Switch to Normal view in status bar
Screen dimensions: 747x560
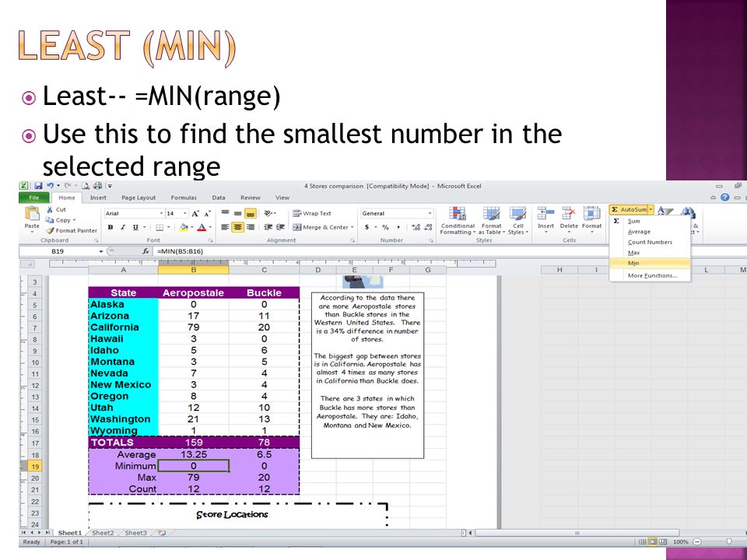pos(642,541)
